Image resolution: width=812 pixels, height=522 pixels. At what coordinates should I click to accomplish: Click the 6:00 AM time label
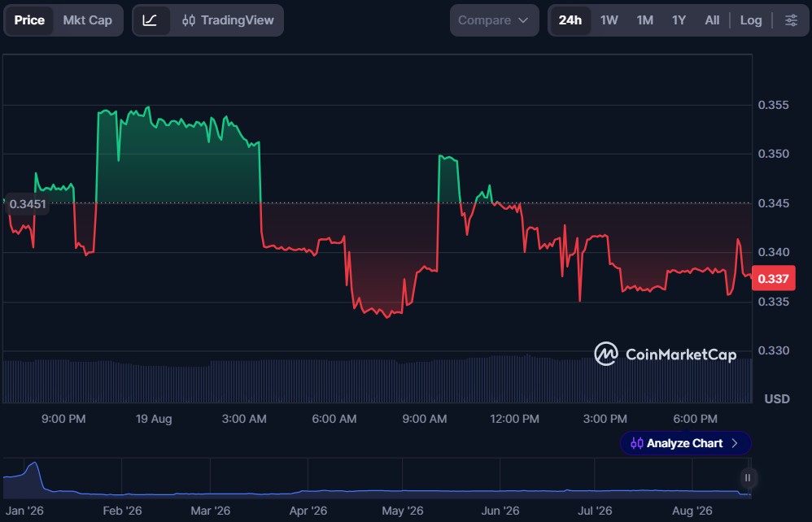click(334, 419)
